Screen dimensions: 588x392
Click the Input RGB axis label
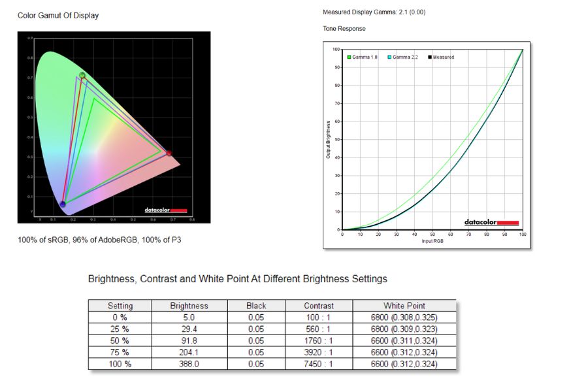point(433,241)
